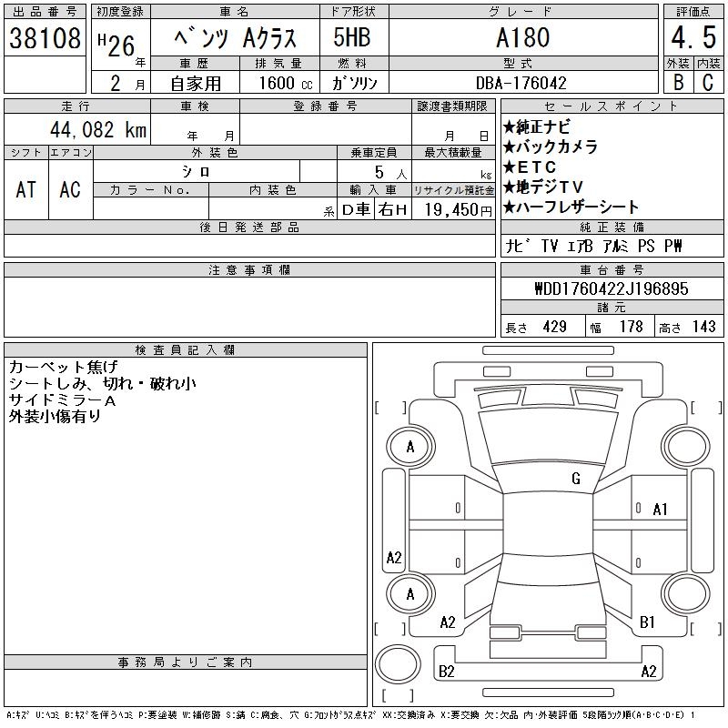Click the A2 mark on rear bumper right
The height and width of the screenshot is (728, 728).
click(649, 672)
